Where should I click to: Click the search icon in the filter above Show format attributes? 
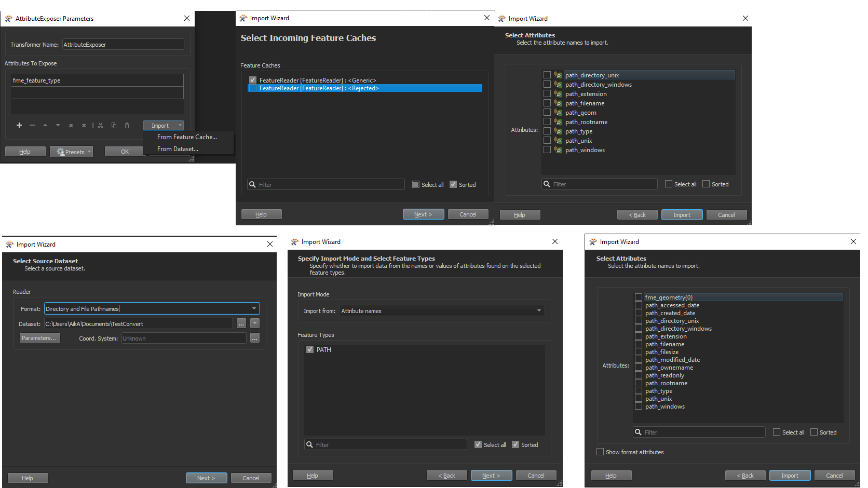point(639,432)
